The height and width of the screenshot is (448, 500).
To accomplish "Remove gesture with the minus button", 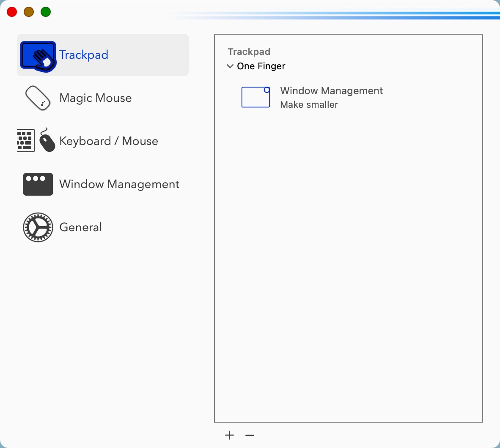I will 250,435.
